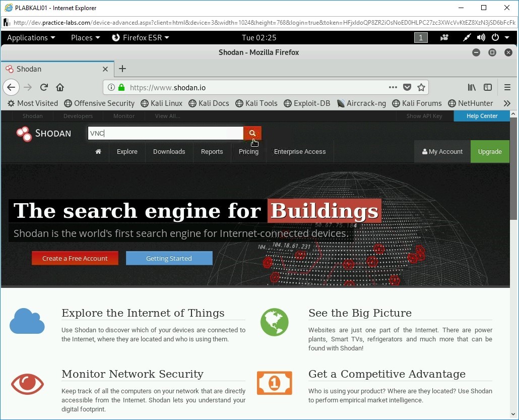Click inside the Shodan search input field
This screenshot has height=420, width=519.
click(x=165, y=133)
